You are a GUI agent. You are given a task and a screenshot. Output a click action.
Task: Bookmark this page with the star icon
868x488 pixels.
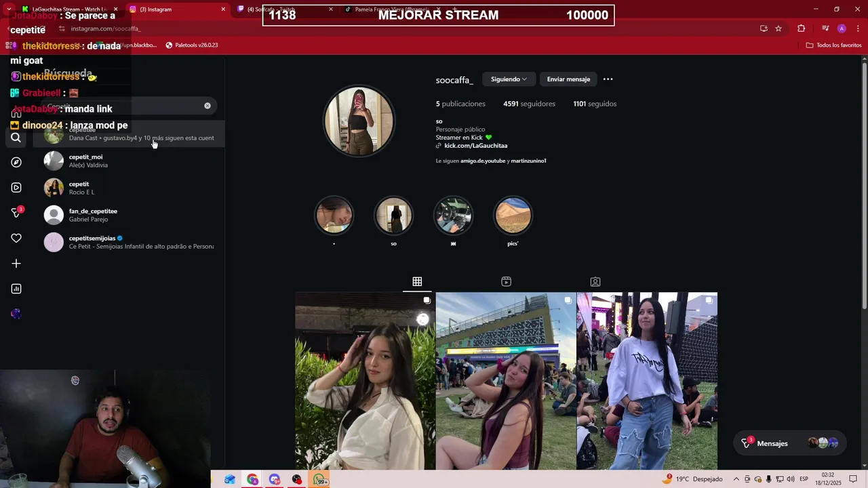point(778,28)
